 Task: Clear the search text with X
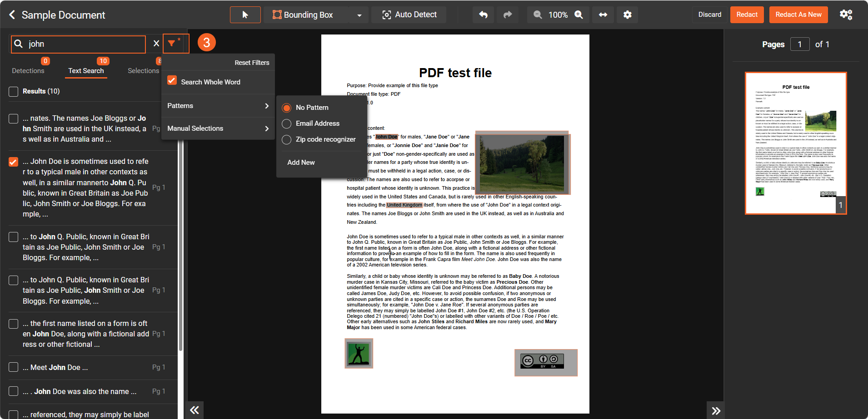pos(156,44)
